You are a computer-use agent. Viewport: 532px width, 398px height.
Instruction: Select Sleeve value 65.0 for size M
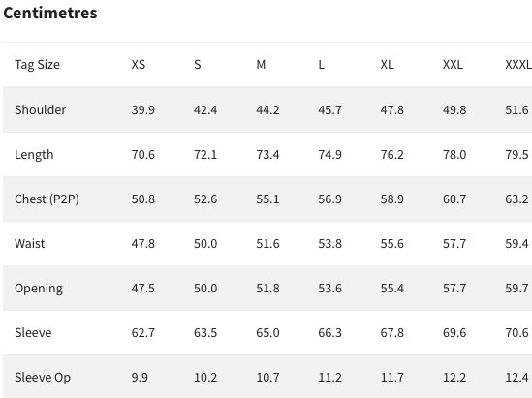(267, 332)
